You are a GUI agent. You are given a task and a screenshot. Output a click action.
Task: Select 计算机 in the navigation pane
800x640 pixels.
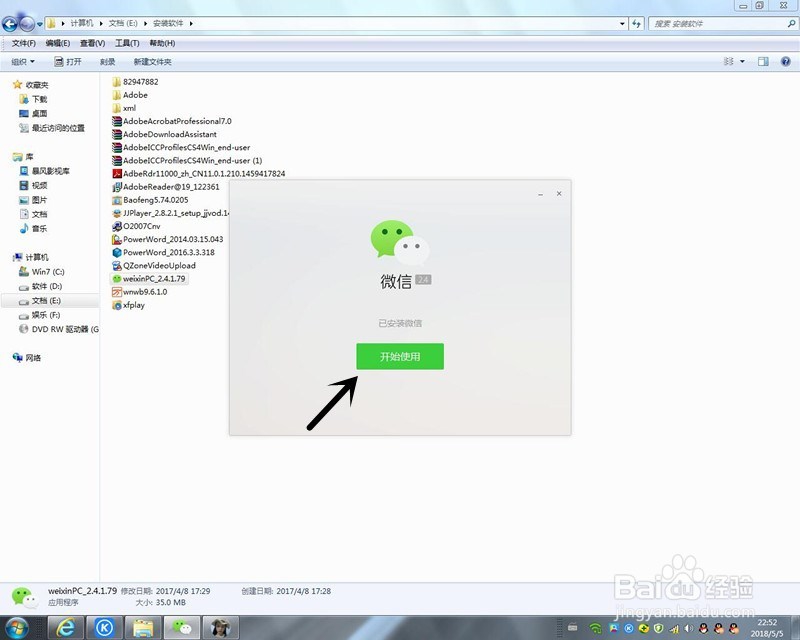[x=31, y=257]
